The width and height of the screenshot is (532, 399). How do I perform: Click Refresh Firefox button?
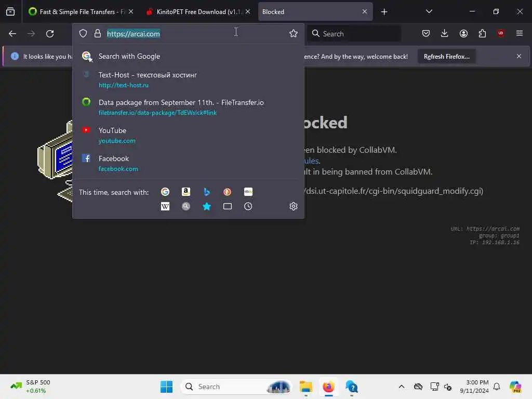pos(446,57)
